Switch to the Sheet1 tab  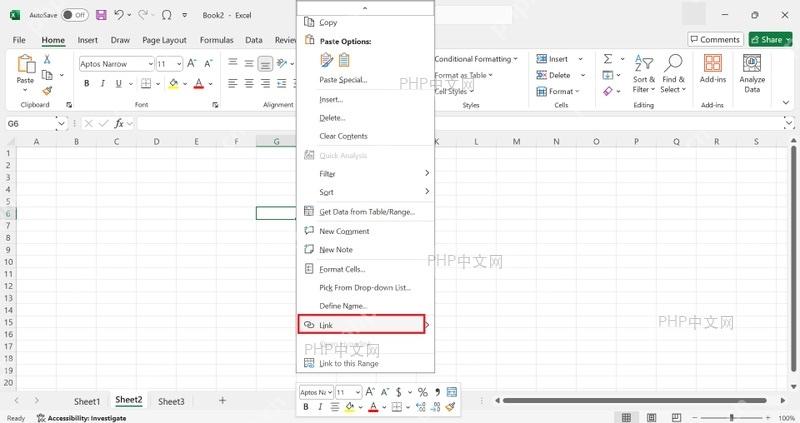87,401
